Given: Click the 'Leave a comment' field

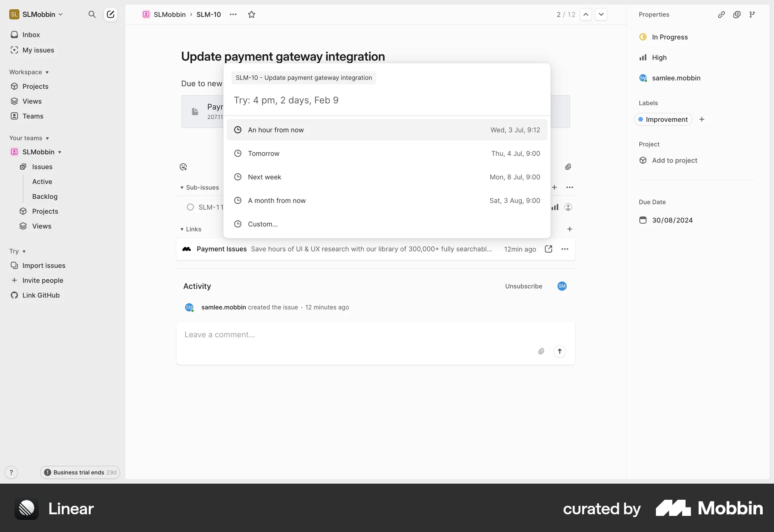Looking at the screenshot, I should pyautogui.click(x=282, y=335).
